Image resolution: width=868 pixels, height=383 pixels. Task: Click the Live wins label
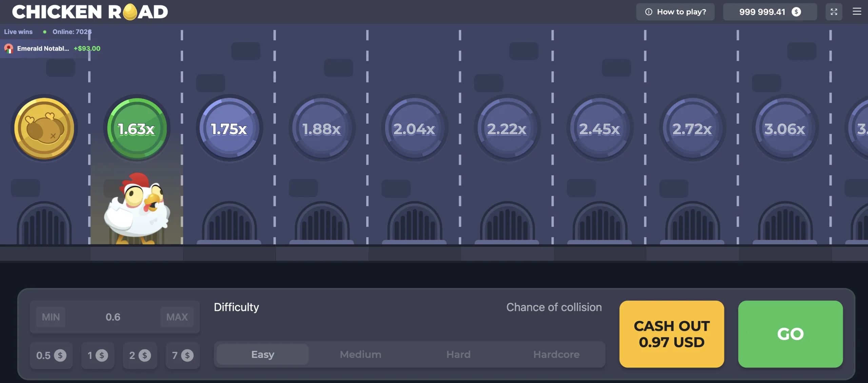point(18,32)
